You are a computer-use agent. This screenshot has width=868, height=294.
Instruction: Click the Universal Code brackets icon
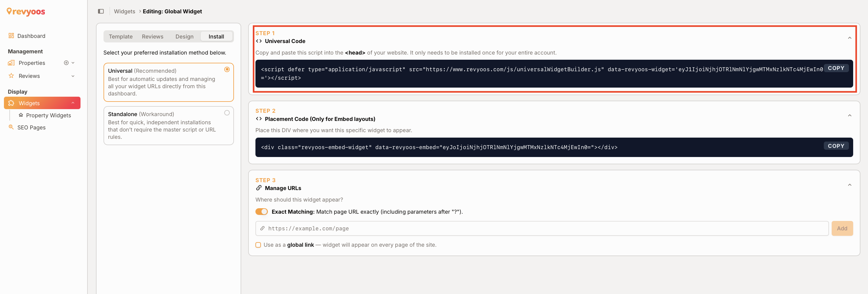(259, 41)
